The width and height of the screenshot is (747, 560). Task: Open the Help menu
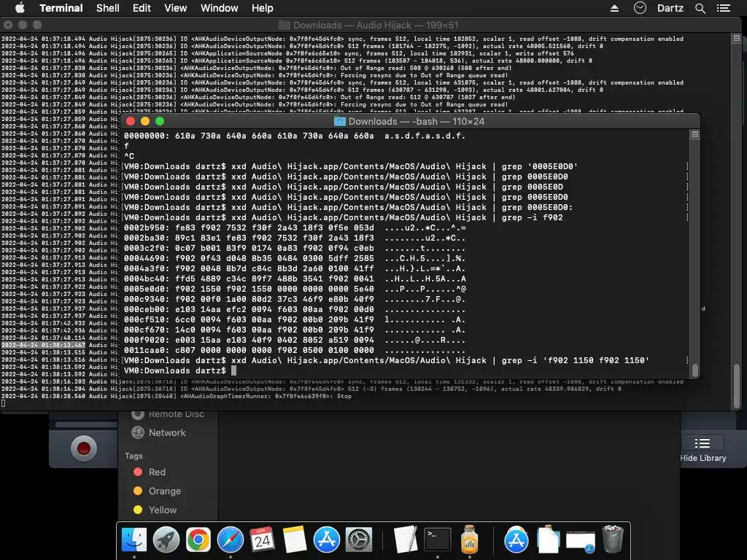(x=262, y=8)
